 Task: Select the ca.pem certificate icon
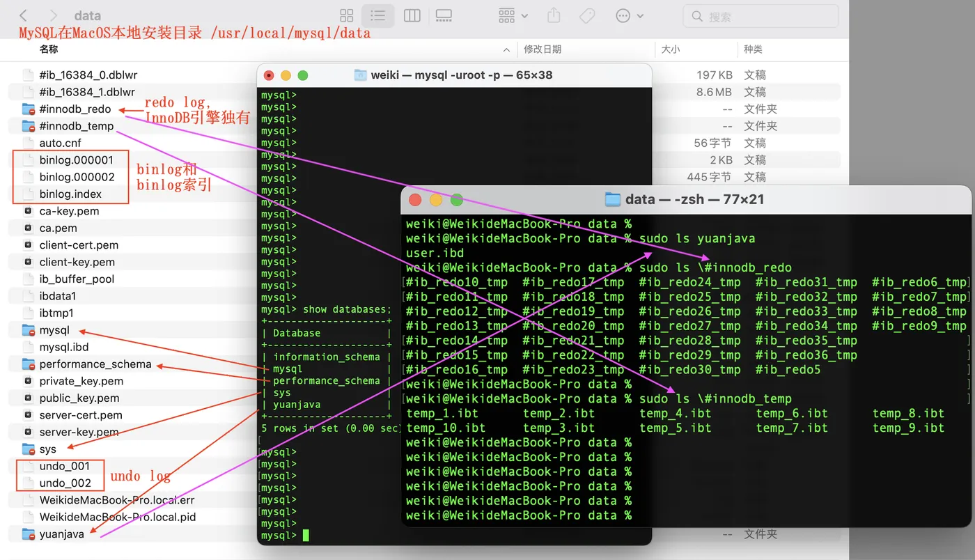[28, 228]
